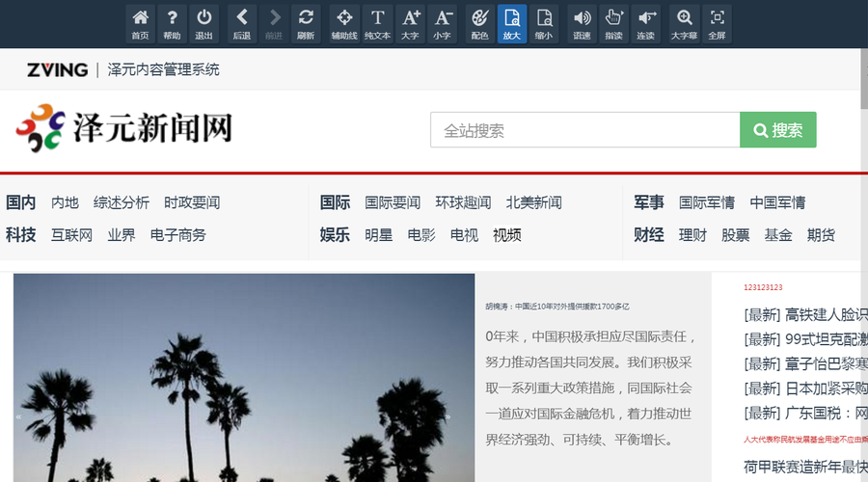Decrease font size with 小字 icon

[442, 23]
